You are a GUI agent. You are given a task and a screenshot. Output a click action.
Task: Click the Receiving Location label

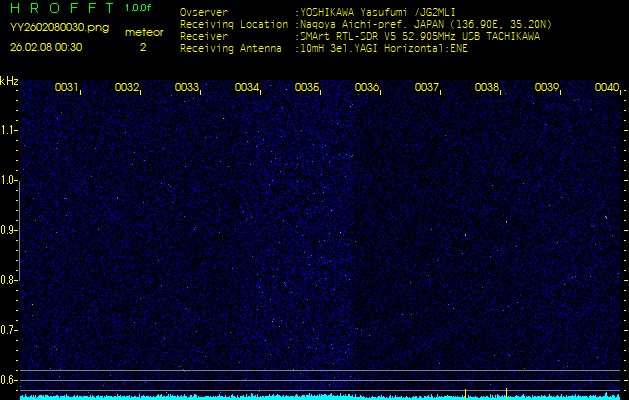click(x=234, y=24)
